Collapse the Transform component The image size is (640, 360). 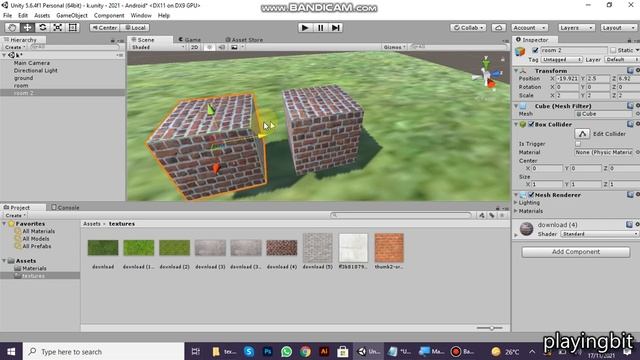pos(516,71)
